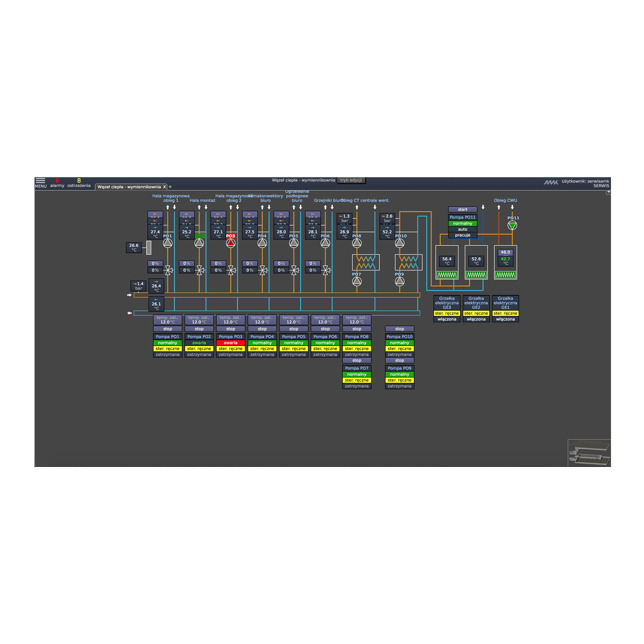
Task: Select pump PO7 symbol below heat exchanger
Action: (x=357, y=281)
